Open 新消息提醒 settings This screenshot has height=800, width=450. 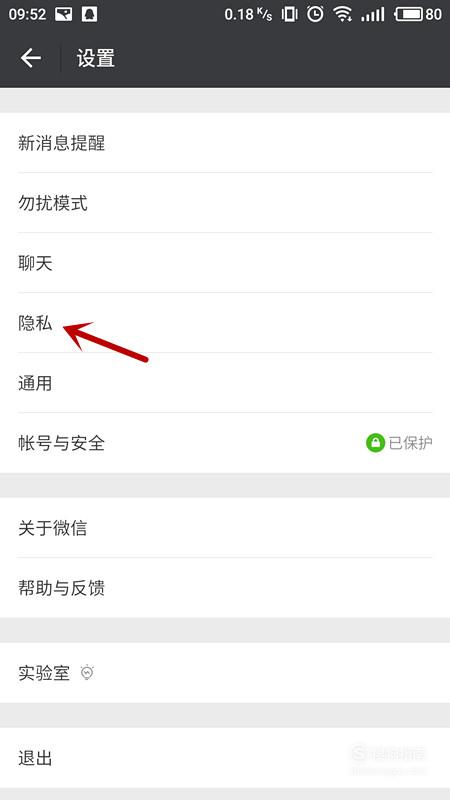point(225,143)
